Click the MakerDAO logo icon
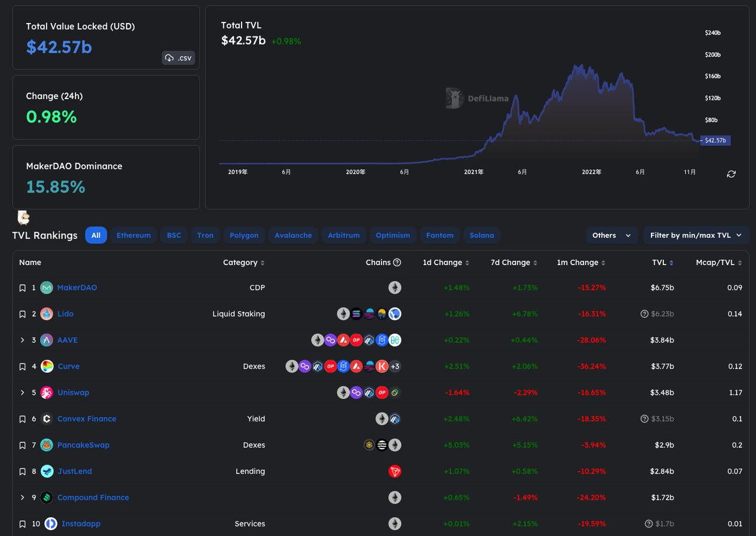The image size is (756, 536). (47, 287)
